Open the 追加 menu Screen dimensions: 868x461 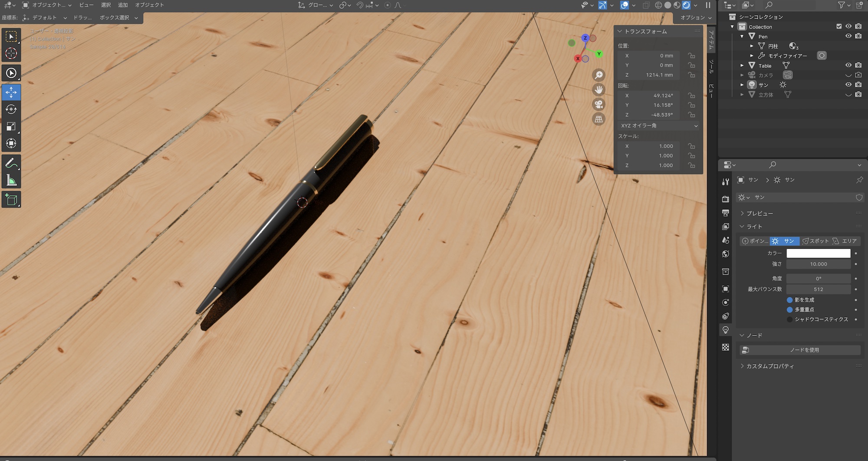[x=123, y=5]
